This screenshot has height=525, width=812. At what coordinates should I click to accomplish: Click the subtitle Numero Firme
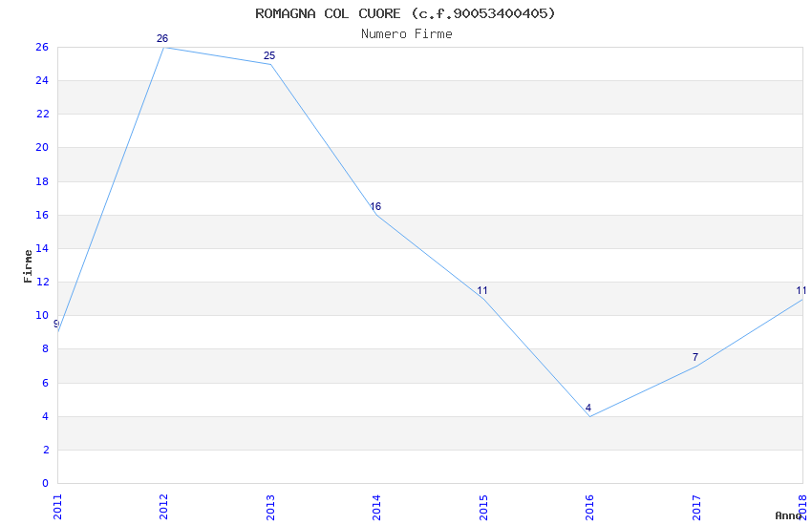(407, 34)
